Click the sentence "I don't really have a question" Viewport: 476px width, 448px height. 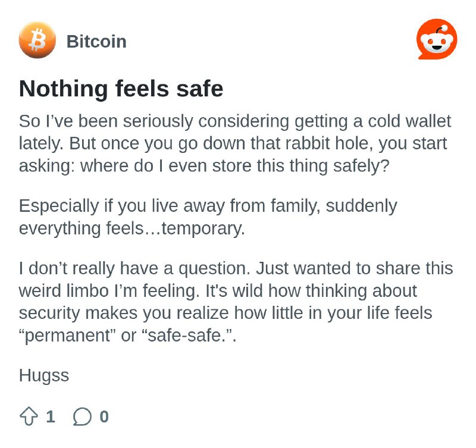pyautogui.click(x=134, y=268)
